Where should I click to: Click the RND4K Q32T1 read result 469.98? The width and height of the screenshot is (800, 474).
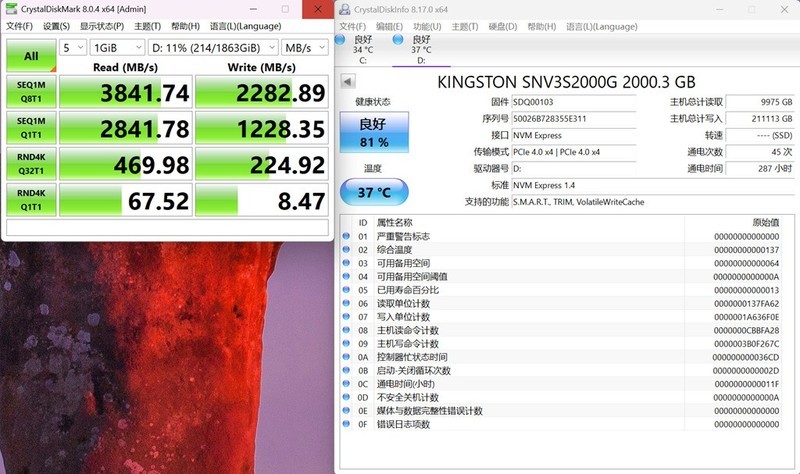(126, 164)
